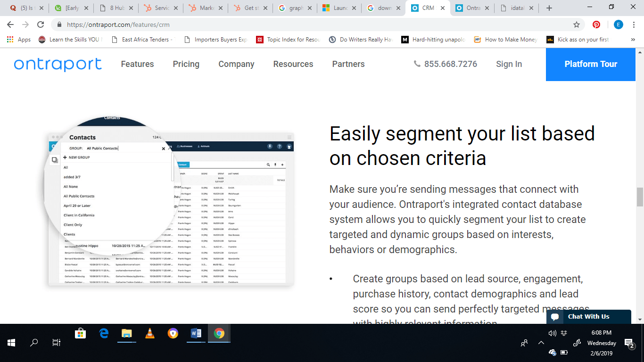Open the Chrome profile avatar E

point(618,25)
